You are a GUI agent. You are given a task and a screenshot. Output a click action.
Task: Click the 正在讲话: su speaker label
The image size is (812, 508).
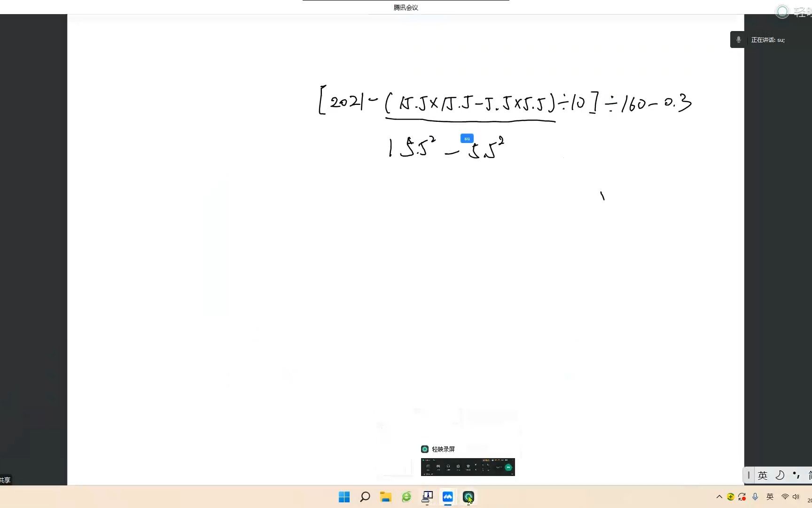click(x=768, y=40)
